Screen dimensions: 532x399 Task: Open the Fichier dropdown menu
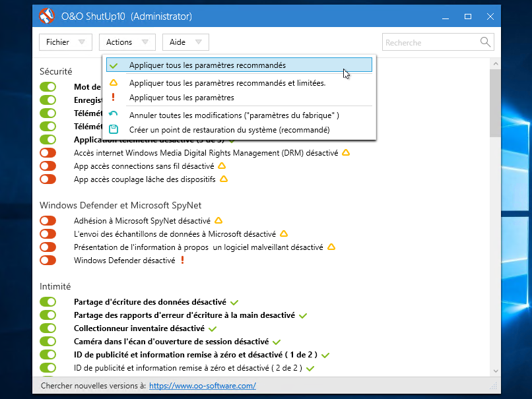[65, 42]
